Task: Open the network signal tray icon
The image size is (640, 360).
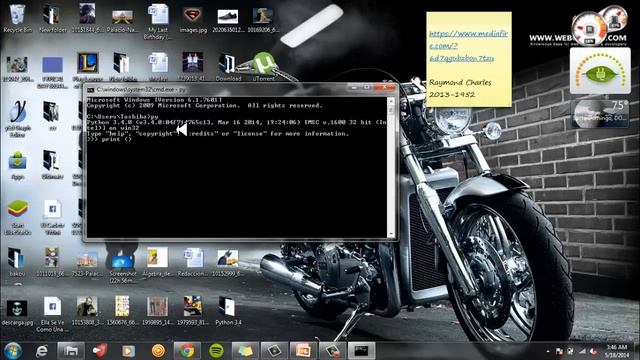Action: pos(582,351)
